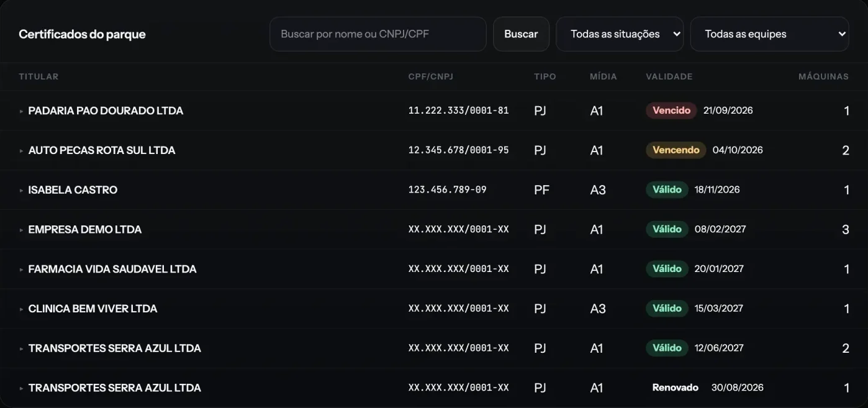
Task: Click the CPF/CNPJ column header
Action: (431, 76)
